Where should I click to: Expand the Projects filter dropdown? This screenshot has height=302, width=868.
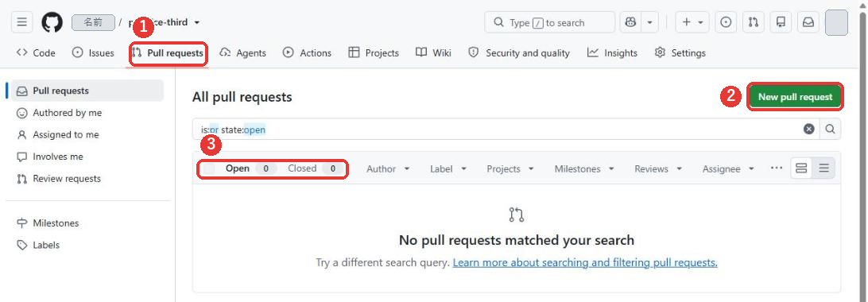510,168
